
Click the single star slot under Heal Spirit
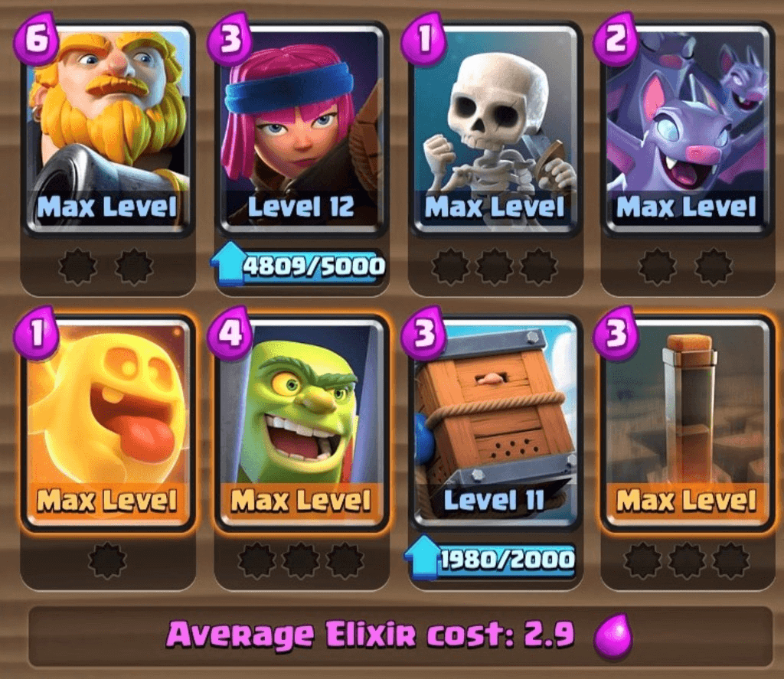pos(107,560)
